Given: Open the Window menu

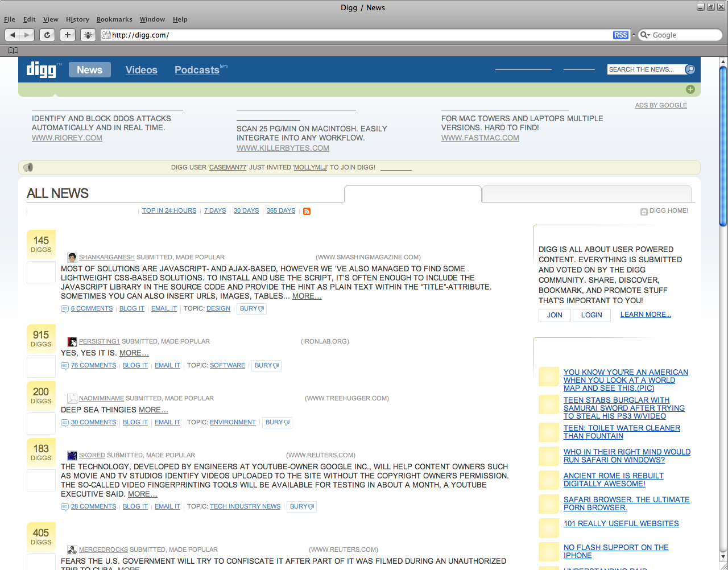Looking at the screenshot, I should pos(152,19).
